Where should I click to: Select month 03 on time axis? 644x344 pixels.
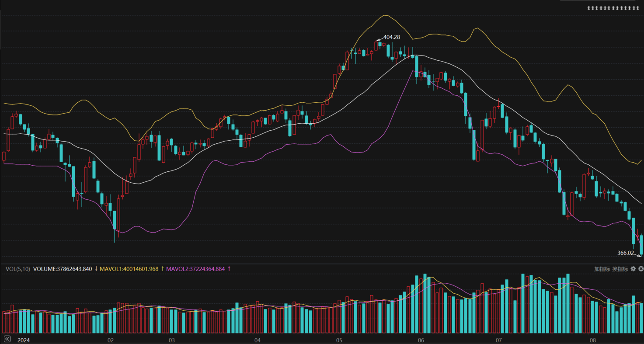point(171,340)
